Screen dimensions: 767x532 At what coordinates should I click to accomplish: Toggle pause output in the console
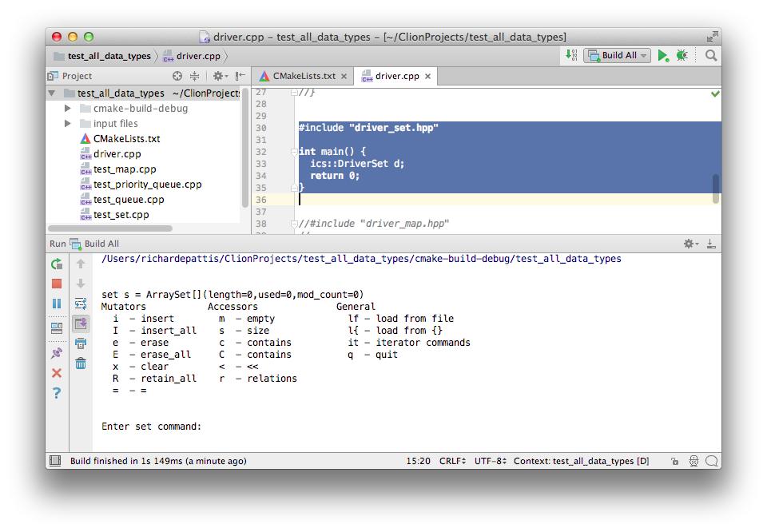coord(57,303)
